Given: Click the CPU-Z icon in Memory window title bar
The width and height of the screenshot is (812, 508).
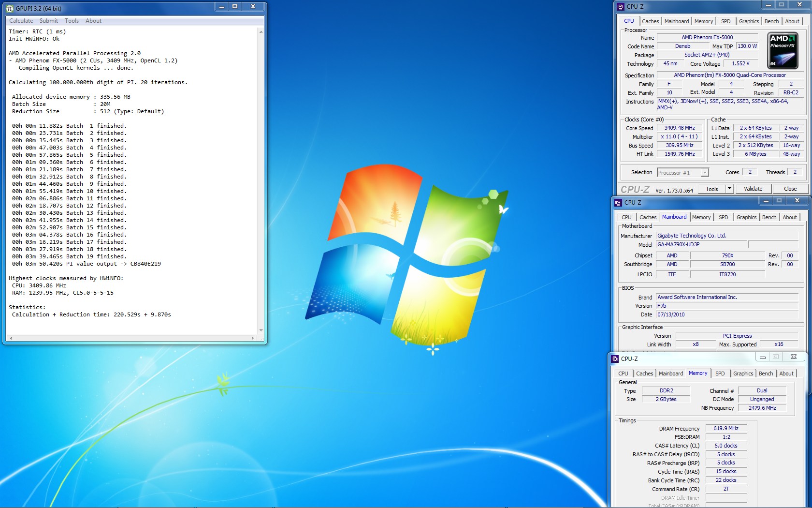Looking at the screenshot, I should 615,359.
